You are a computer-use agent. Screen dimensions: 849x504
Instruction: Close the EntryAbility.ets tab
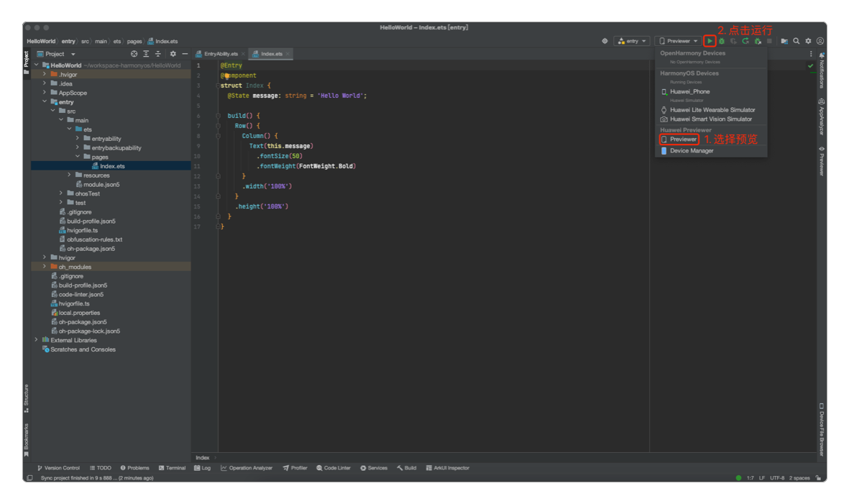point(243,54)
